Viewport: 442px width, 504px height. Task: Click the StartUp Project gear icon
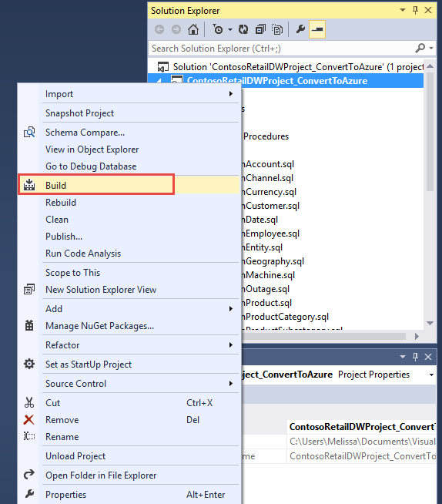point(29,365)
